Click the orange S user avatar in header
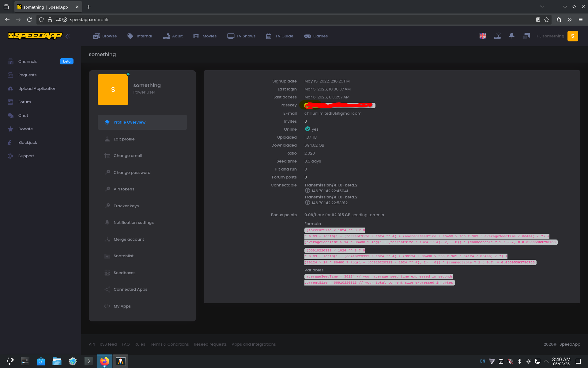This screenshot has height=368, width=588. 572,36
